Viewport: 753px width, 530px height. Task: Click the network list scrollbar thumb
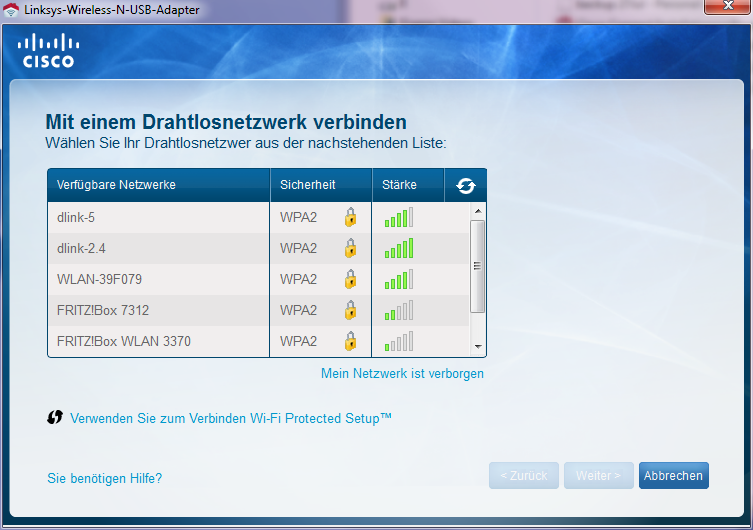coord(477,266)
